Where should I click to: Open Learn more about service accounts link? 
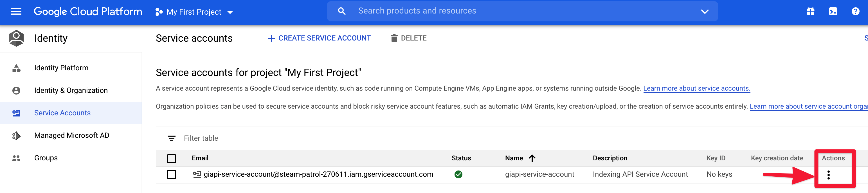(x=696, y=89)
